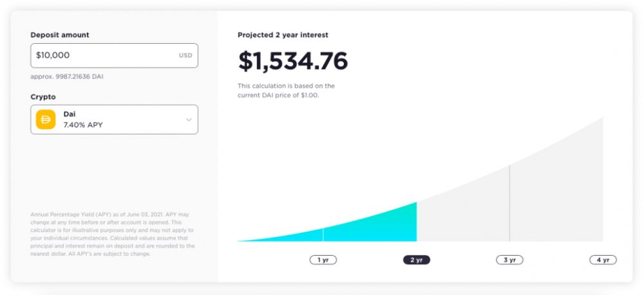Screen dimensions: 644x295
Task: Click the 1 yr divider line in chart
Action: tap(323, 235)
